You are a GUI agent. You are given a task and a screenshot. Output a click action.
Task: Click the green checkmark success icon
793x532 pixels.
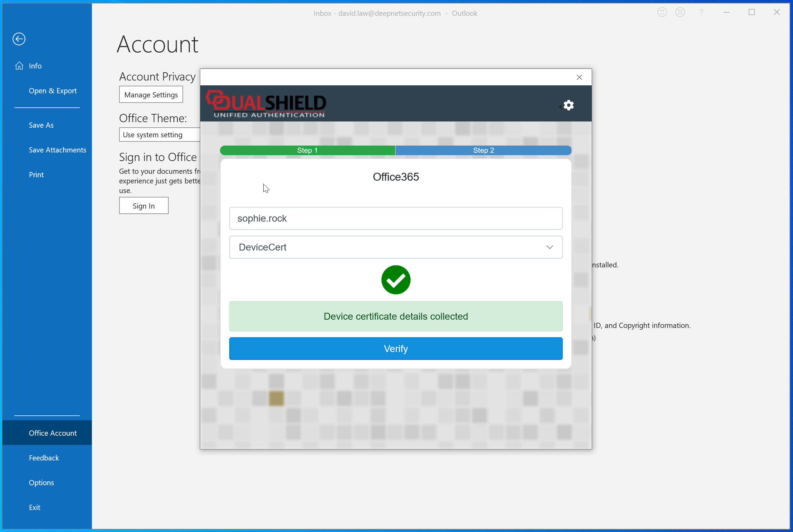(396, 280)
